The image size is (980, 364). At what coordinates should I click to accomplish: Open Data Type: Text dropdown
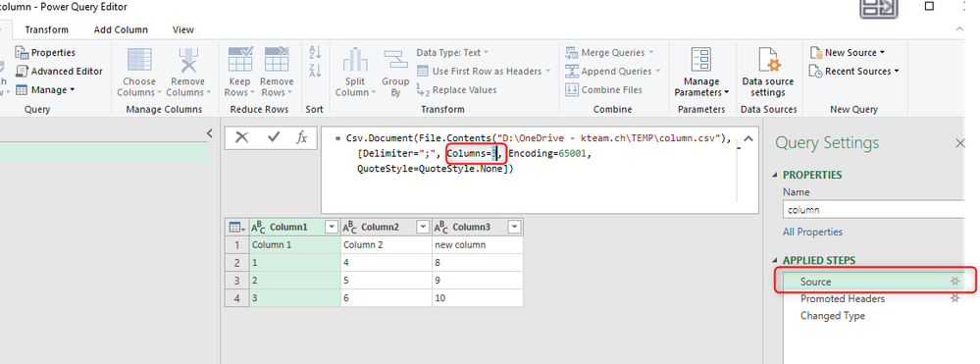point(453,53)
